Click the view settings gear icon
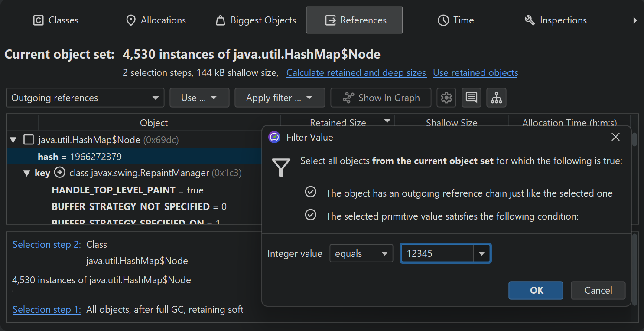Viewport: 644px width, 331px height. pos(446,98)
